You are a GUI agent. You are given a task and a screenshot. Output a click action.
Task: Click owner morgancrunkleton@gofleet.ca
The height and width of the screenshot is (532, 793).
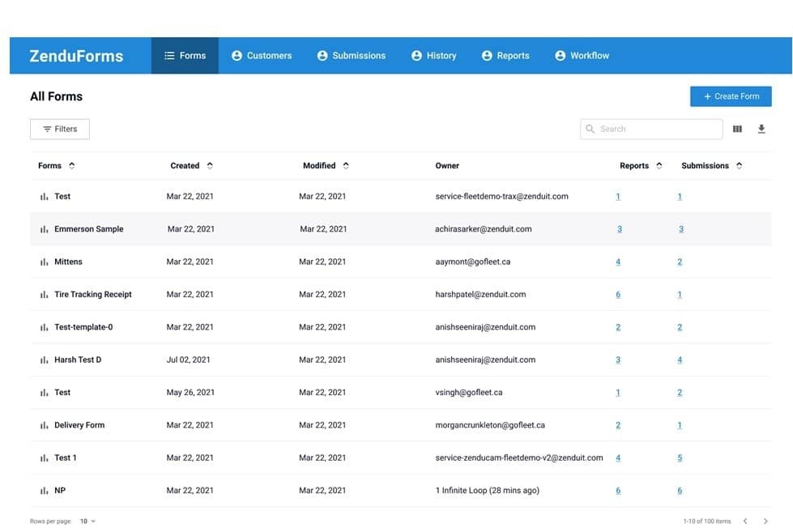point(490,425)
